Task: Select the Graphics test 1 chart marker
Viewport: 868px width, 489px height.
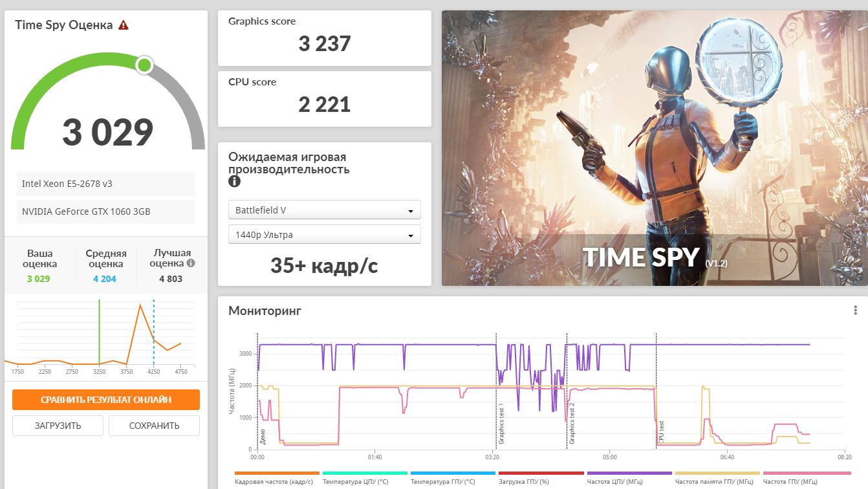Action: click(x=501, y=424)
